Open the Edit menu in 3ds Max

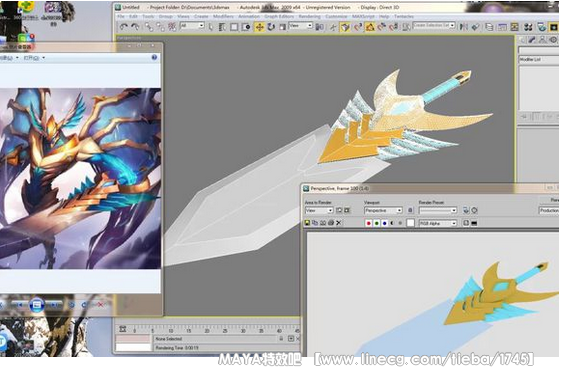pos(133,17)
